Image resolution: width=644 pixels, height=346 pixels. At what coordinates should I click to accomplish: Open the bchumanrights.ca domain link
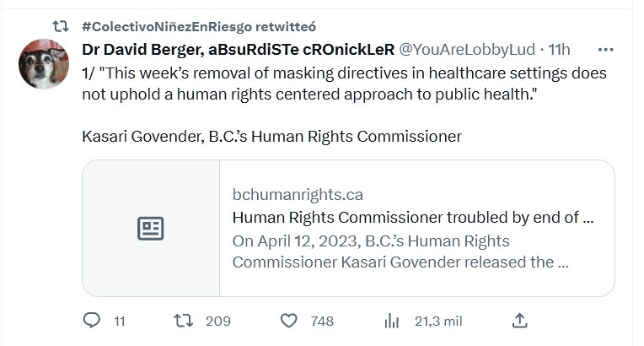click(x=298, y=195)
